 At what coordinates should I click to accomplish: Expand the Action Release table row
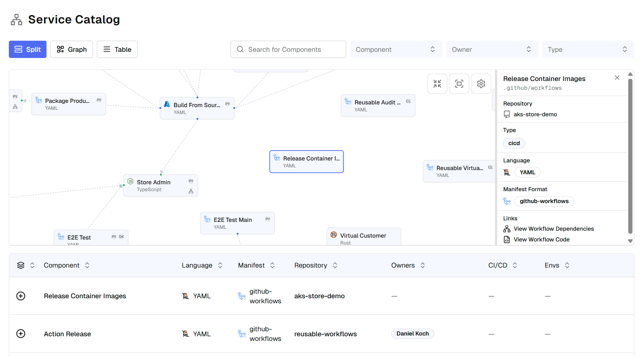(21, 334)
